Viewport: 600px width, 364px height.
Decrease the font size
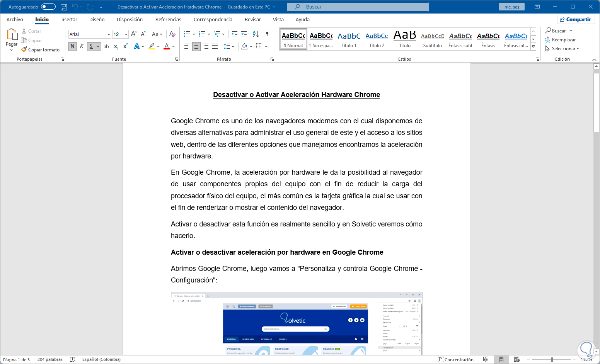(x=143, y=34)
